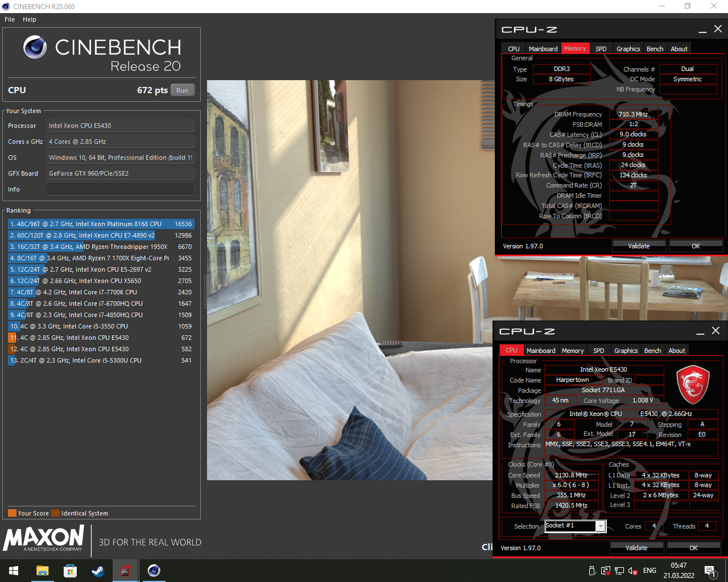Select ranking row Intel Xeon Platinum 8168 CPU
Screen dimensions: 728x582
(101, 224)
